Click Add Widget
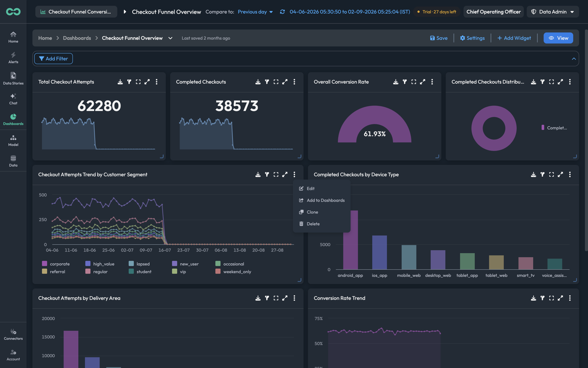588x368 pixels. [514, 38]
